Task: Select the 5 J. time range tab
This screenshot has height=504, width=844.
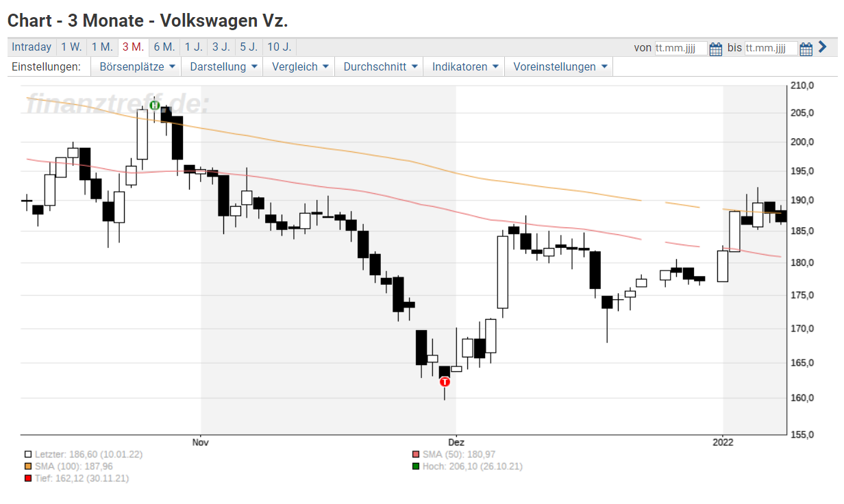Action: pyautogui.click(x=248, y=47)
